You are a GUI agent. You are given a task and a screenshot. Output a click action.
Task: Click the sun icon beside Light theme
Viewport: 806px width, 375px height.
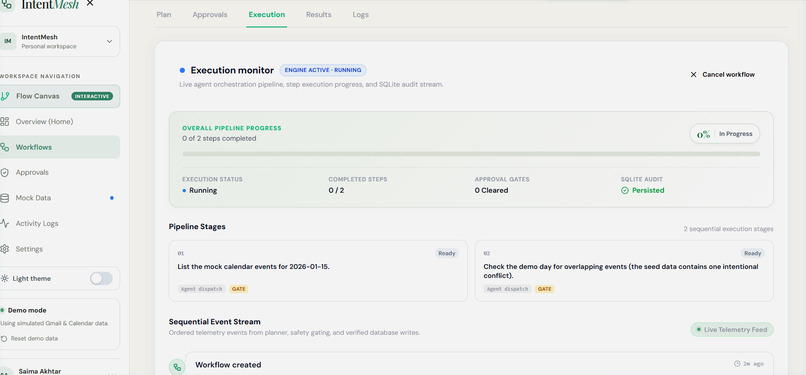[5, 278]
